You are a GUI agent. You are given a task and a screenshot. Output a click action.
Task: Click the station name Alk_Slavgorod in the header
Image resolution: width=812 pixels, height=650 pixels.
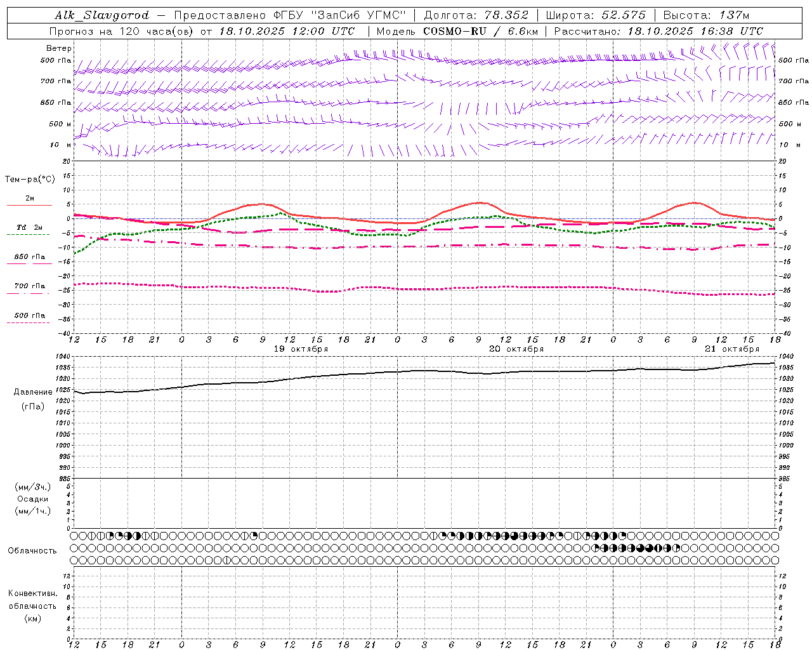click(102, 15)
